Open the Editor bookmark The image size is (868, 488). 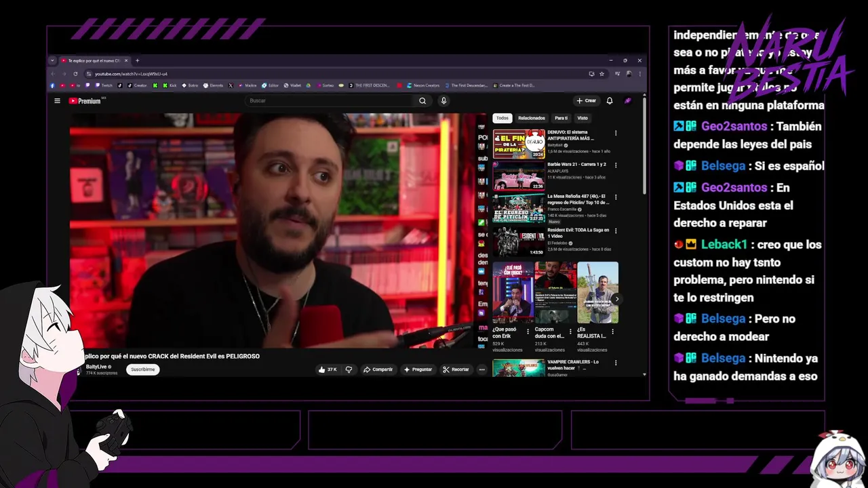[270, 85]
